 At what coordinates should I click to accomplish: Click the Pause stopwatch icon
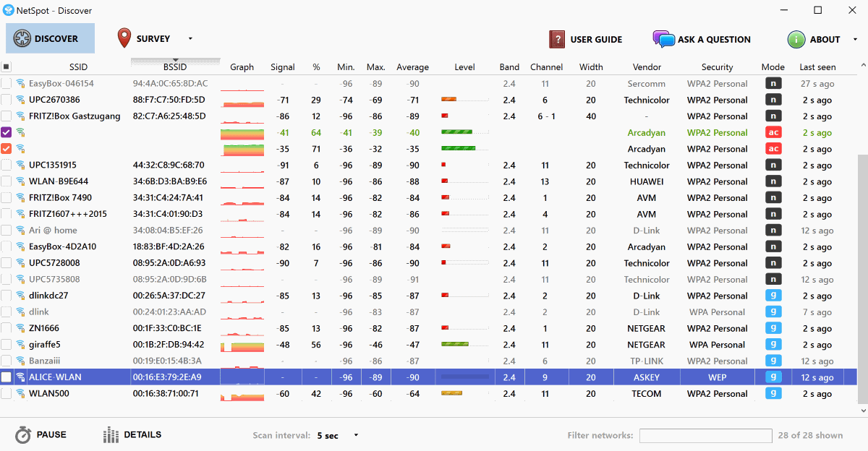(24, 435)
